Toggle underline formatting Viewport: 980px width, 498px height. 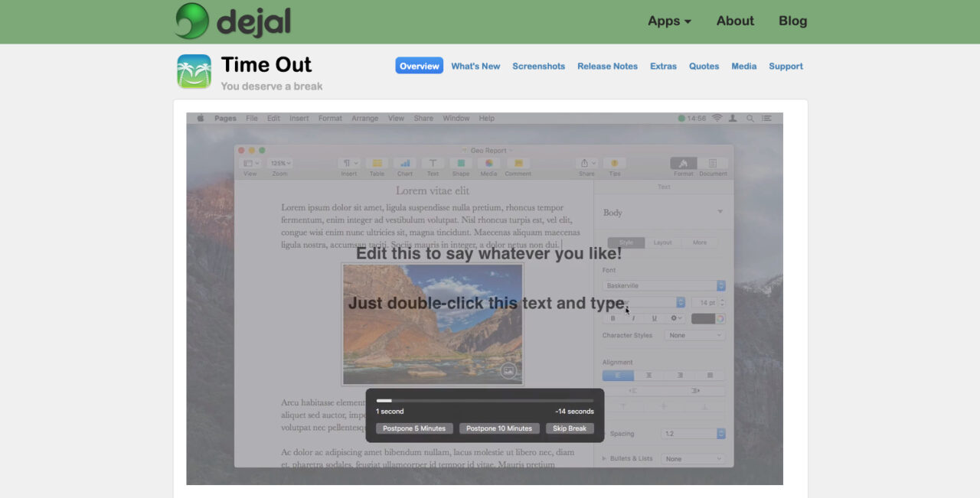coord(654,318)
